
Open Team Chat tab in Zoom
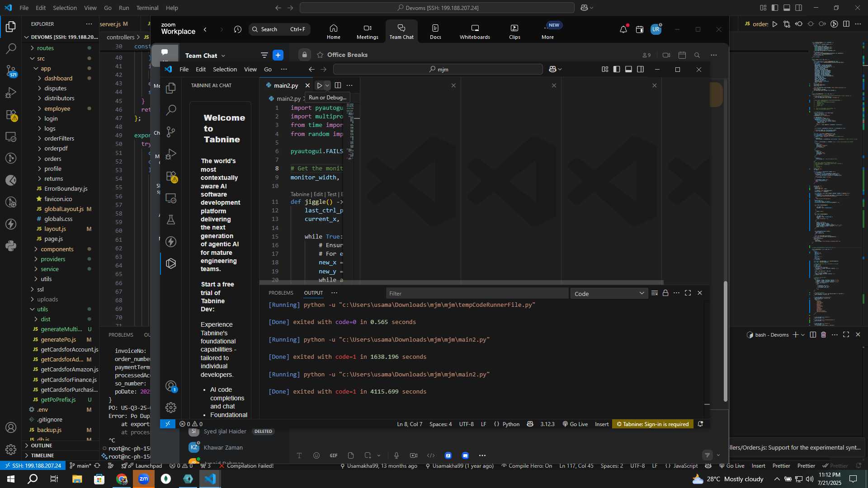tap(401, 32)
